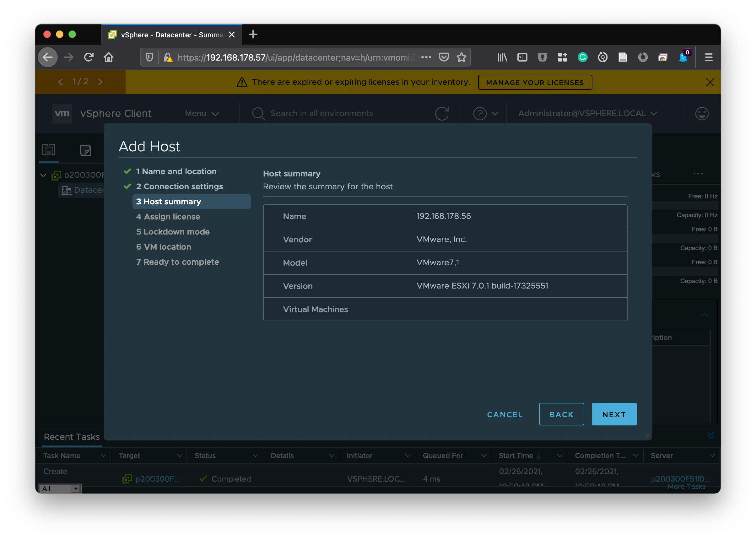
Task: Click MANAGE YOUR LICENSES button
Action: coord(535,83)
